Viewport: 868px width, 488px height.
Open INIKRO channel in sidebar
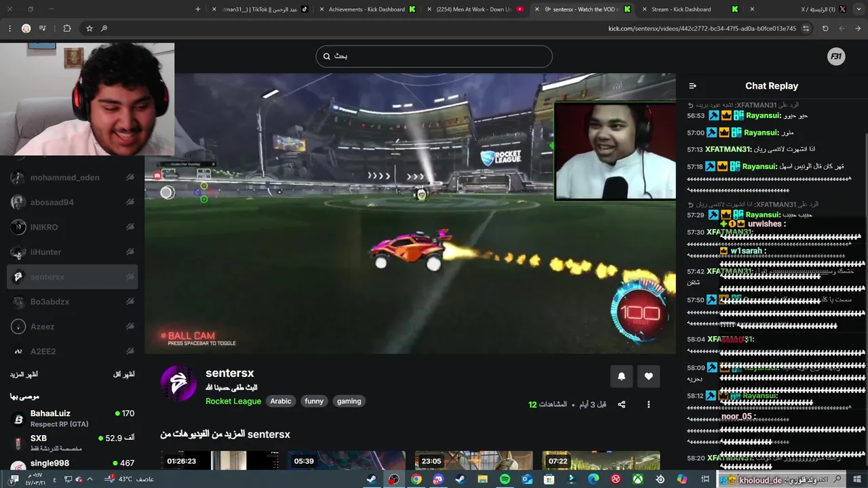(72, 227)
